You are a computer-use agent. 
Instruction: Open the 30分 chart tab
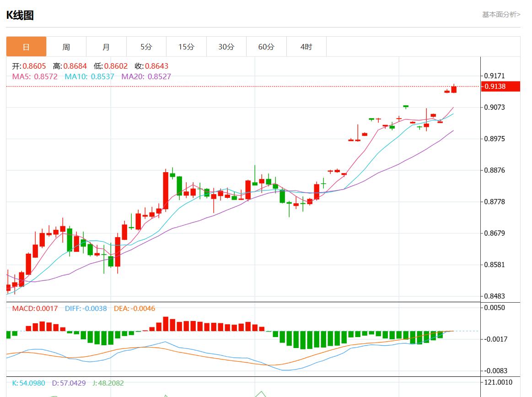(x=226, y=47)
